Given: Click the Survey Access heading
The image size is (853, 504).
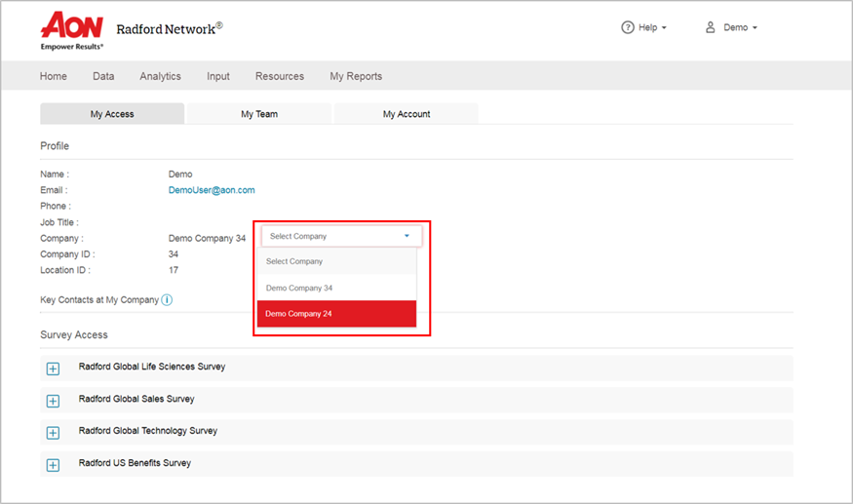Looking at the screenshot, I should [x=74, y=334].
